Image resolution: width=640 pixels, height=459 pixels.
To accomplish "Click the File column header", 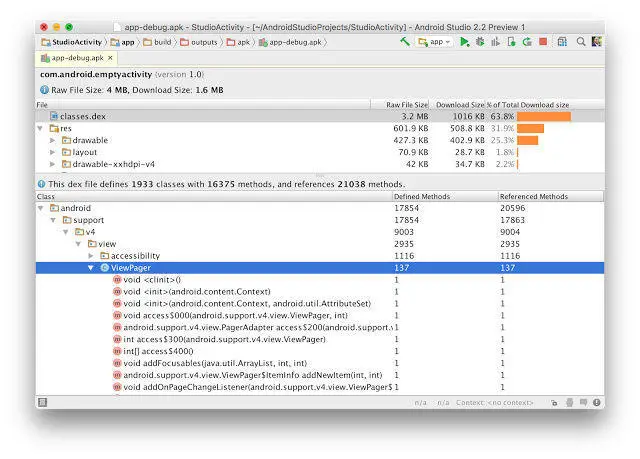I will [203, 105].
